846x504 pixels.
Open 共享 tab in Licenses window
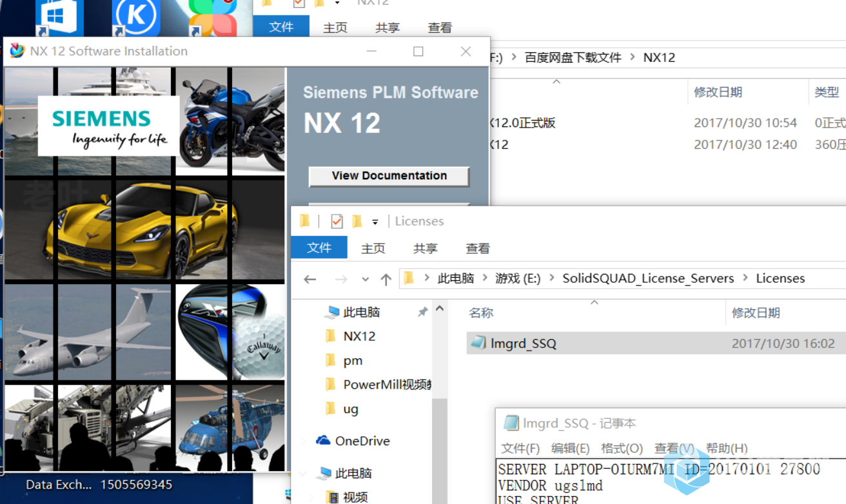[426, 248]
